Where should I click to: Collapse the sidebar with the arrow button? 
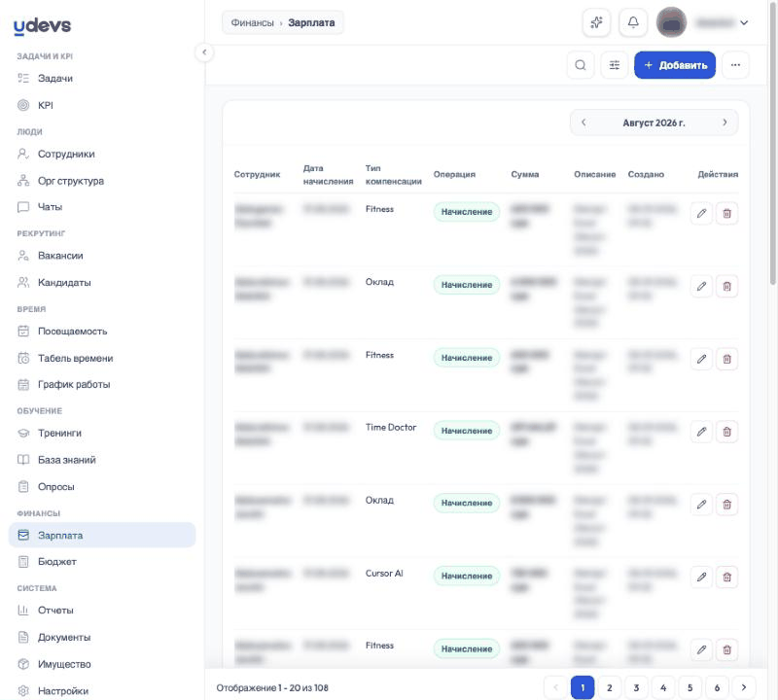[x=204, y=52]
